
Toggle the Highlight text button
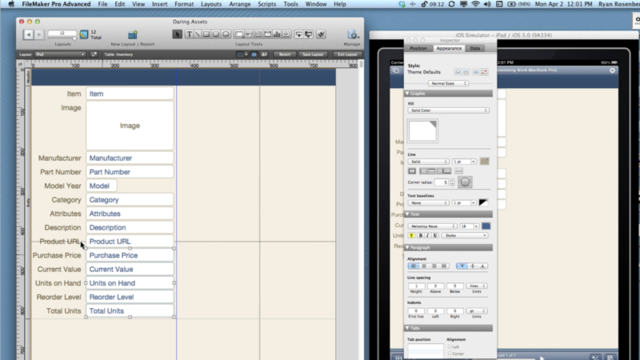(411, 236)
